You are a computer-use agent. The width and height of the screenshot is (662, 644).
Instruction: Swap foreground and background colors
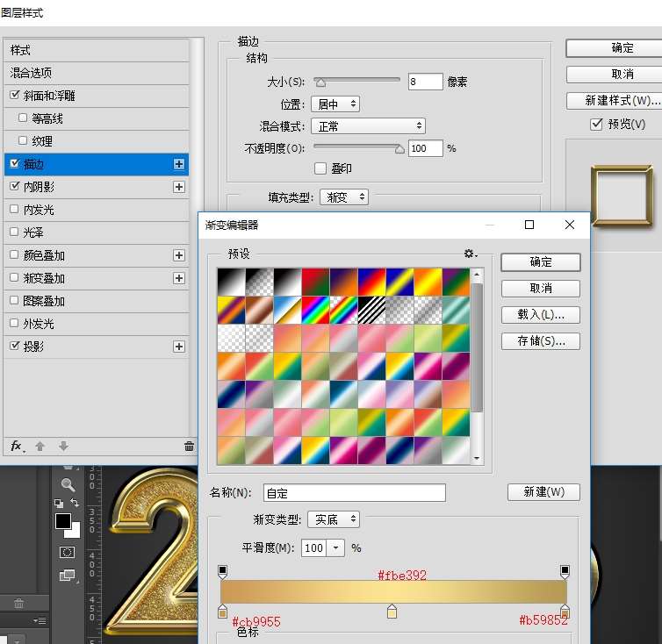coord(75,503)
